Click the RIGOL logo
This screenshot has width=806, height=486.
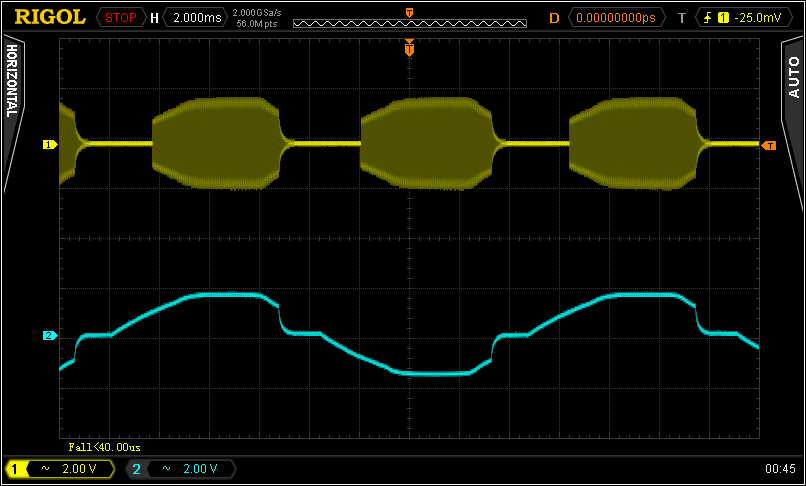point(50,17)
